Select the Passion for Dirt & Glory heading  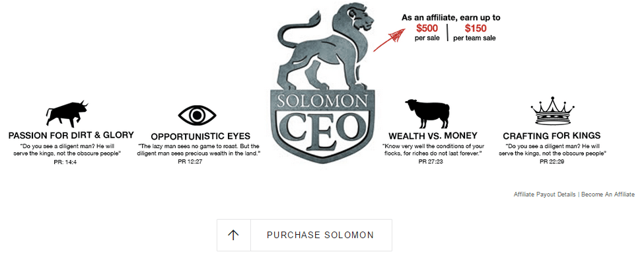pos(71,135)
